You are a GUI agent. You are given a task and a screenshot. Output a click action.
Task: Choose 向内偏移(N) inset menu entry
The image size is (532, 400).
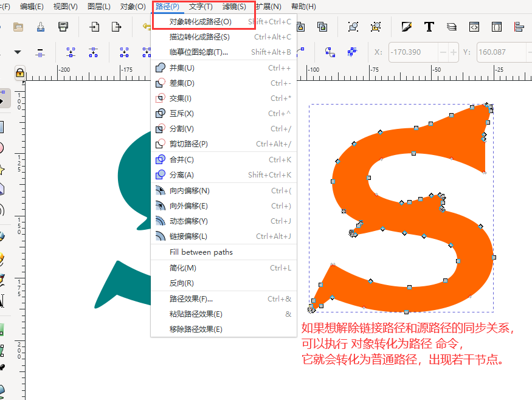click(224, 191)
